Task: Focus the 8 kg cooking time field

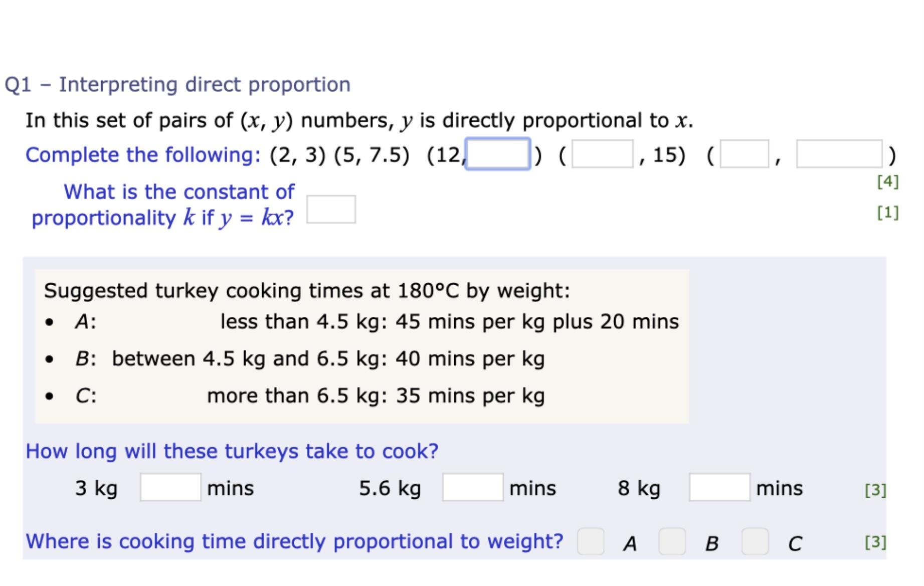Action: pyautogui.click(x=719, y=487)
